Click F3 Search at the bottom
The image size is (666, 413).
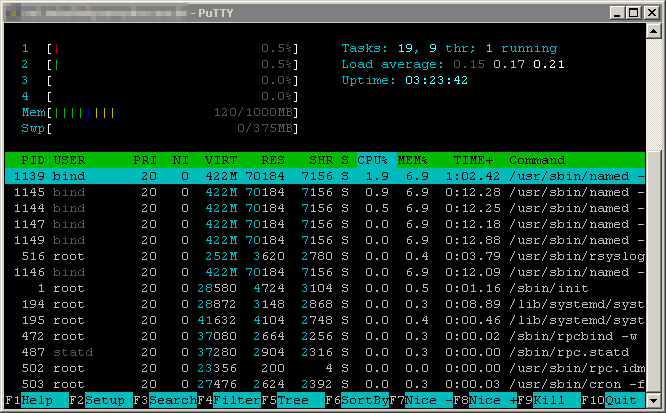165,400
